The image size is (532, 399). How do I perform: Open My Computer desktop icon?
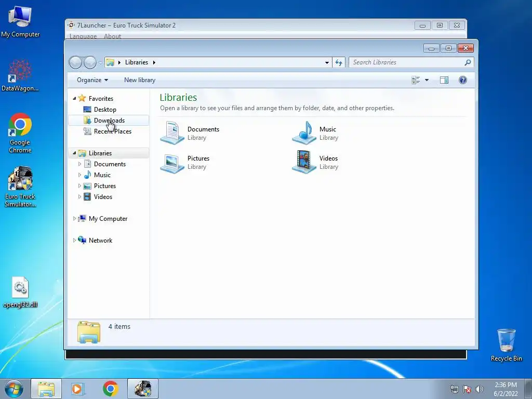(x=20, y=22)
